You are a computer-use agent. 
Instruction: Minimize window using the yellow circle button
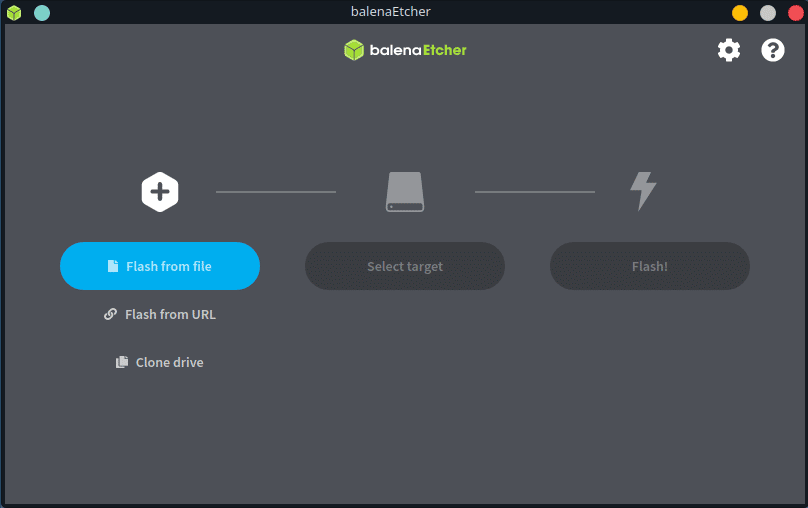click(740, 13)
